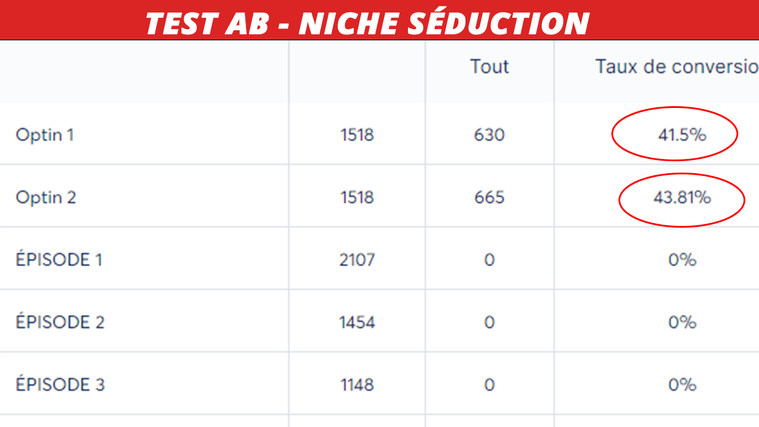
Task: Open the Optin 1 row label
Action: coord(45,135)
